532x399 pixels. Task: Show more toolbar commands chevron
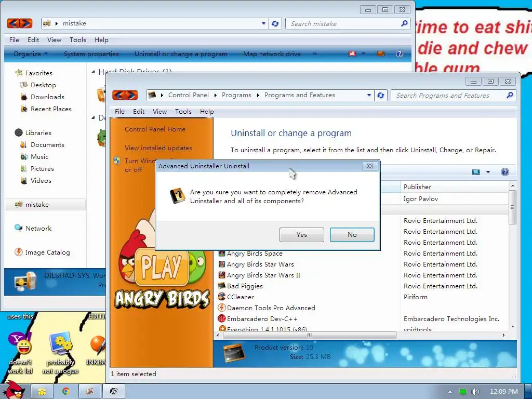314,54
